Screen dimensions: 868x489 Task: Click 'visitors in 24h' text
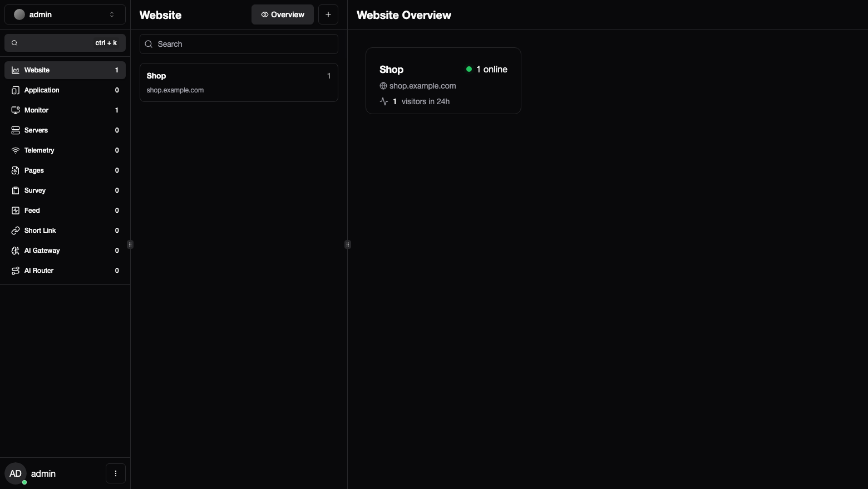pyautogui.click(x=426, y=101)
